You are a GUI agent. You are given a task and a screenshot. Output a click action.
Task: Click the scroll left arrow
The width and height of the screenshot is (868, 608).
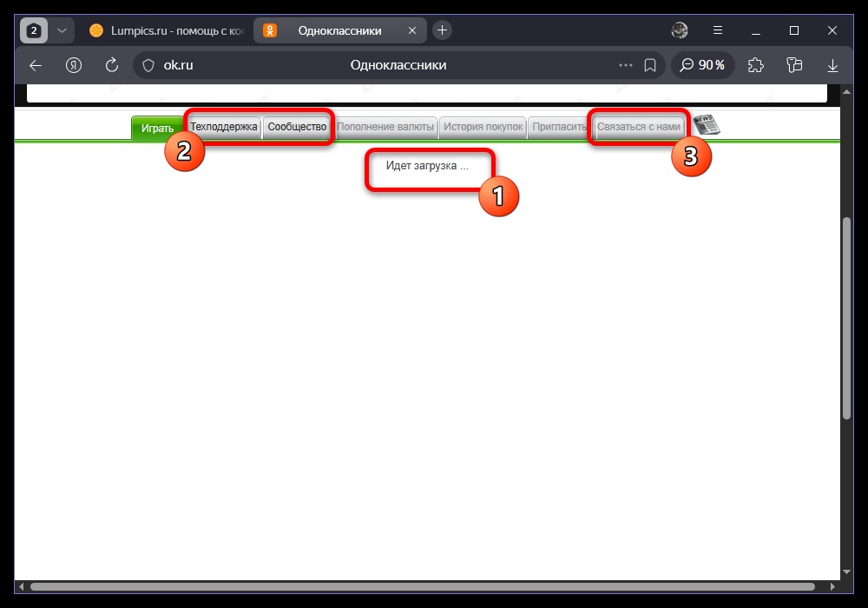click(x=21, y=586)
